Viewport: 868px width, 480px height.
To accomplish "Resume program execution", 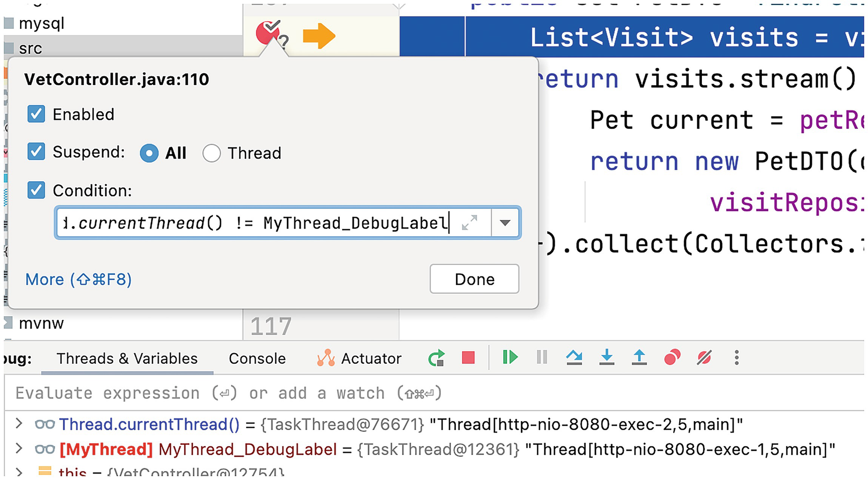I will pos(510,358).
